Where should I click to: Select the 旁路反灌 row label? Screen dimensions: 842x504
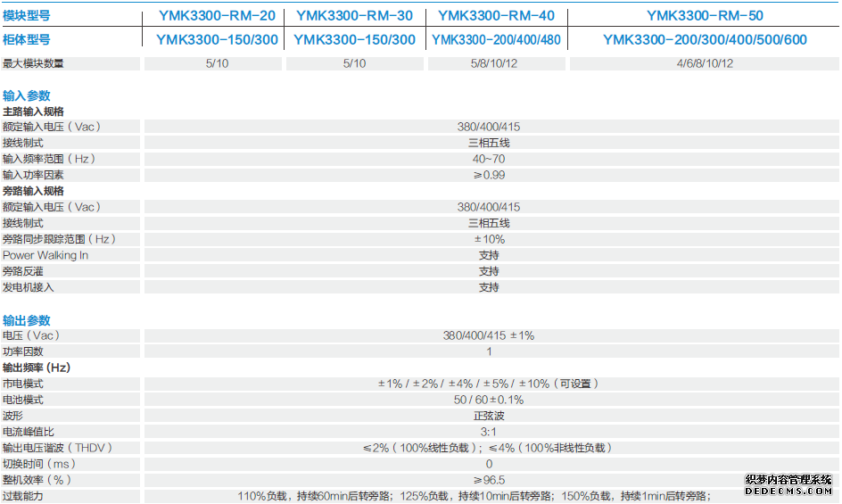coord(23,271)
